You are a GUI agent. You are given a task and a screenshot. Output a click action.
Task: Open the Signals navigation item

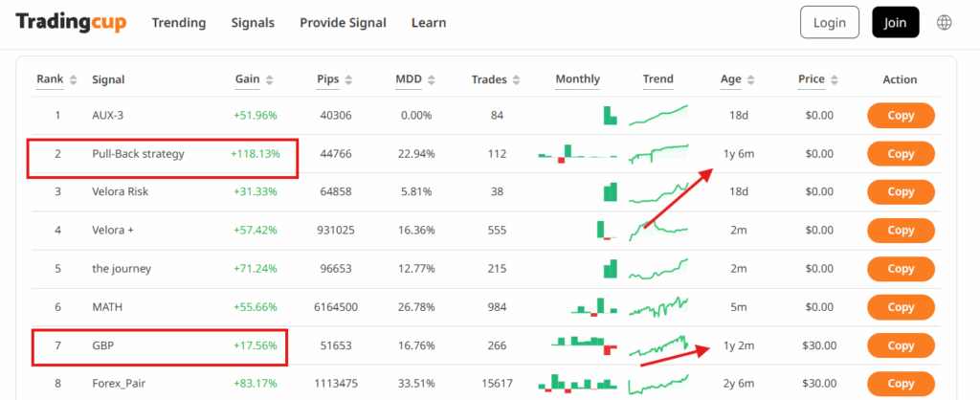(253, 23)
